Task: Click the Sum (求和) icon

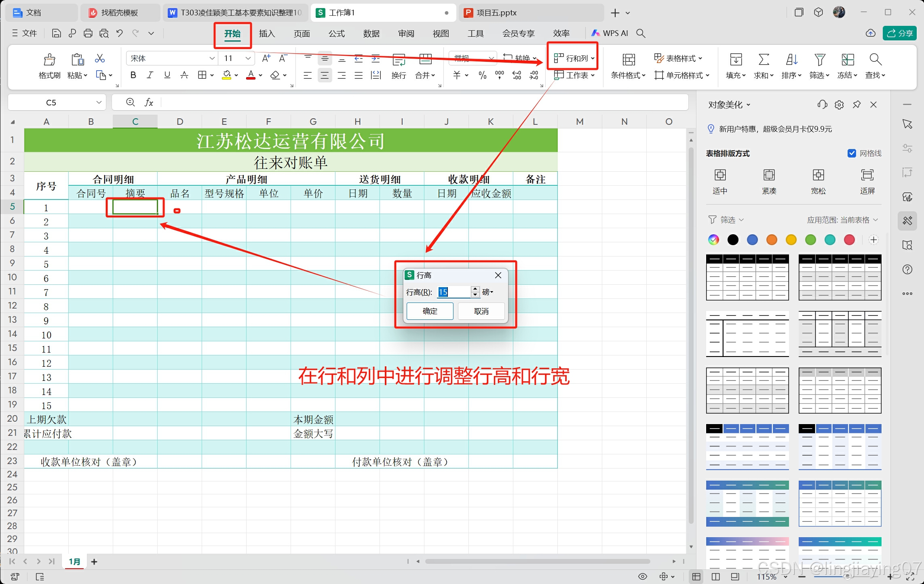Action: click(x=763, y=60)
